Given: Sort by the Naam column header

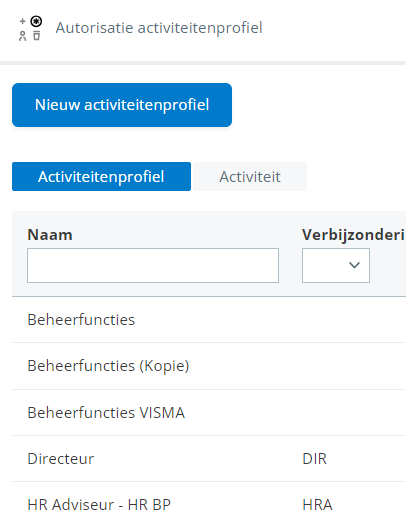Looking at the screenshot, I should [50, 235].
